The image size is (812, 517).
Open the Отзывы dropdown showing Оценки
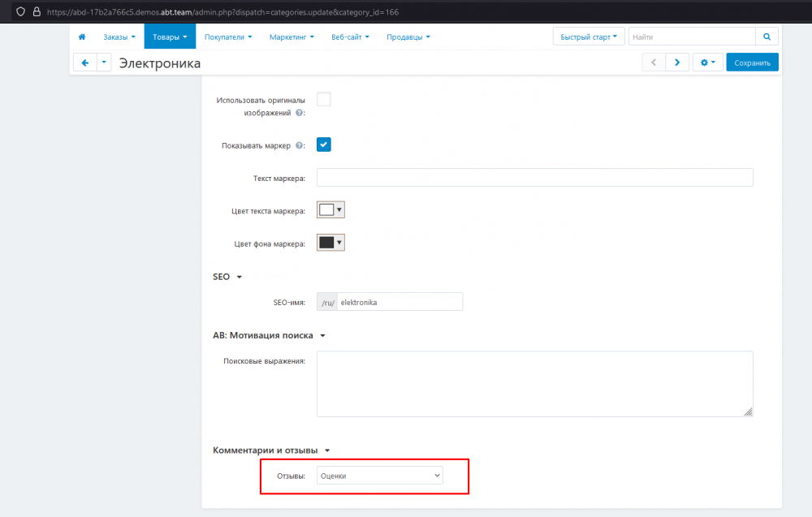click(x=380, y=476)
